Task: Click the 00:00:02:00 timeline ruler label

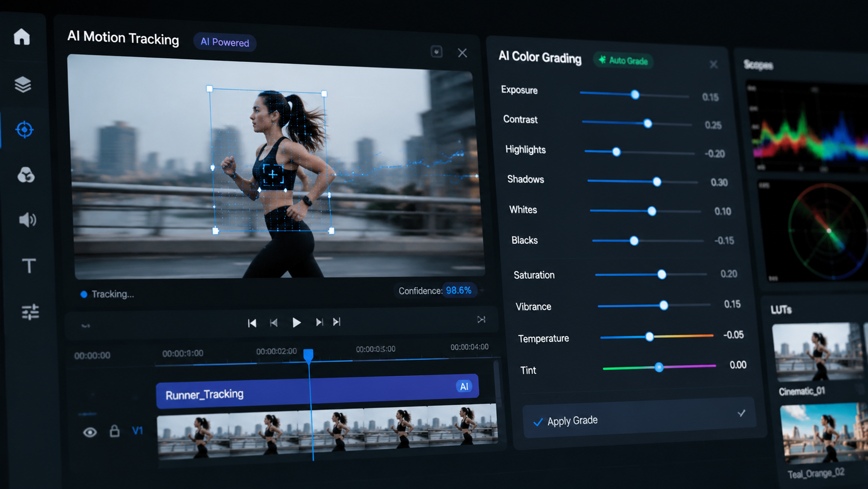Action: tap(277, 351)
